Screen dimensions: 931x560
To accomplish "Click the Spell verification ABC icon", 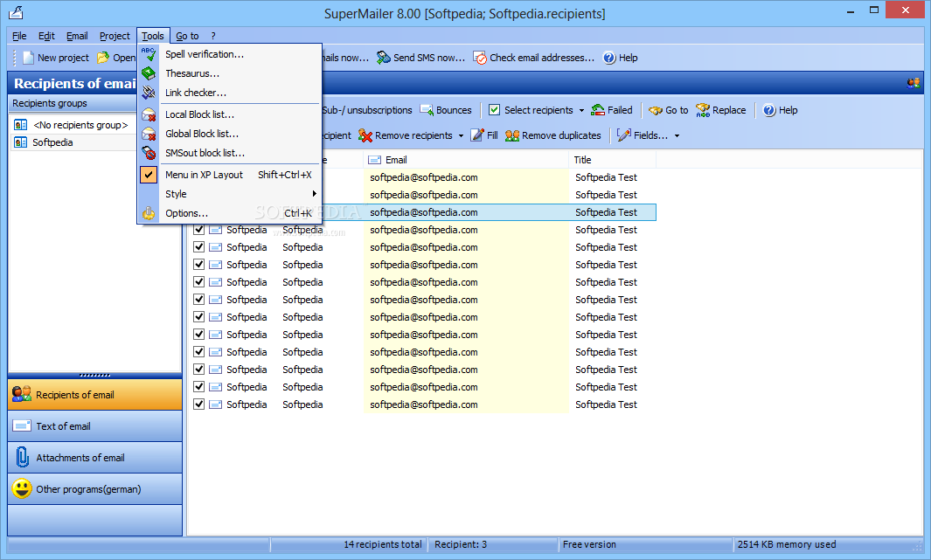I will 149,54.
